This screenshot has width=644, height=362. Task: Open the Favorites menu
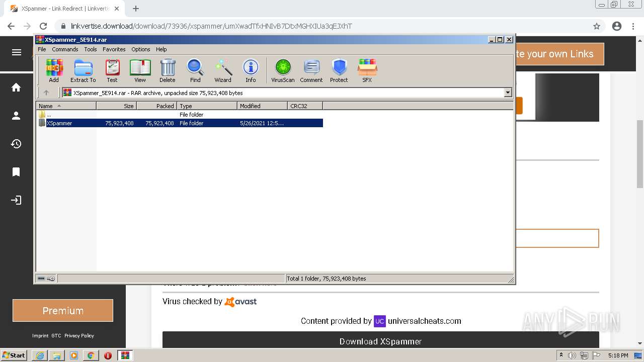click(114, 49)
